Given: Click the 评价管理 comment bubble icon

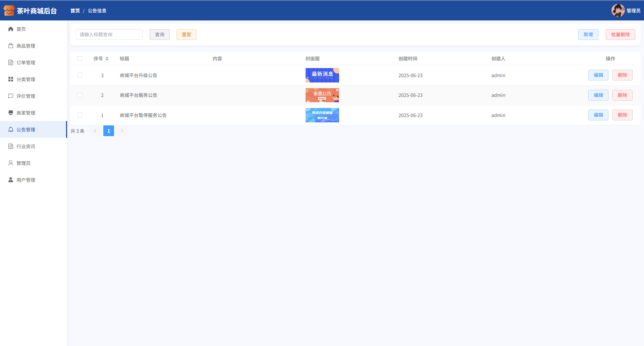Looking at the screenshot, I should [11, 96].
